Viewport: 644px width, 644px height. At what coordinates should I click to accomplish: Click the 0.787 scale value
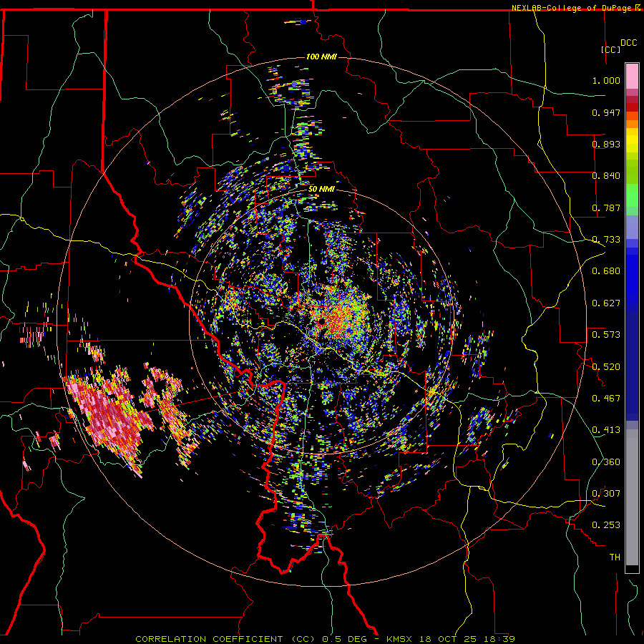[606, 208]
